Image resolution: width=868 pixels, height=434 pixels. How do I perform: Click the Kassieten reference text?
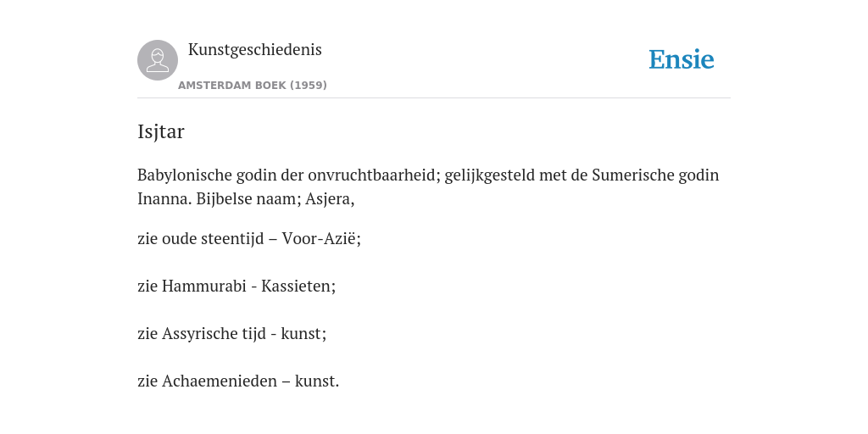tap(298, 287)
